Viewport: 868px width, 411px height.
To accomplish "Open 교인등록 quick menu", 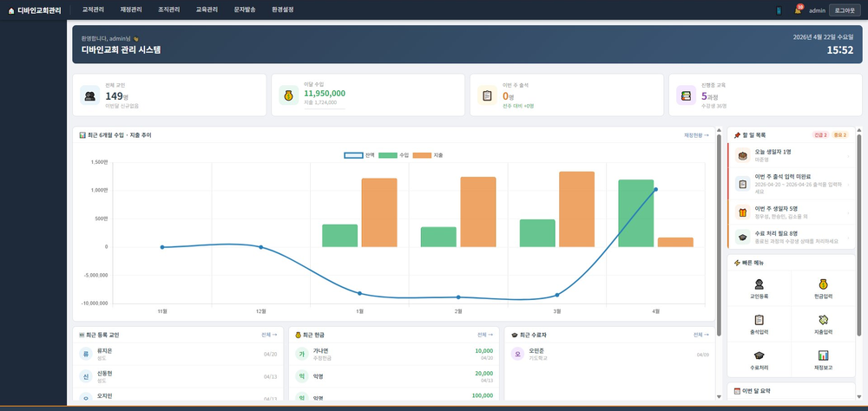I will tap(759, 288).
